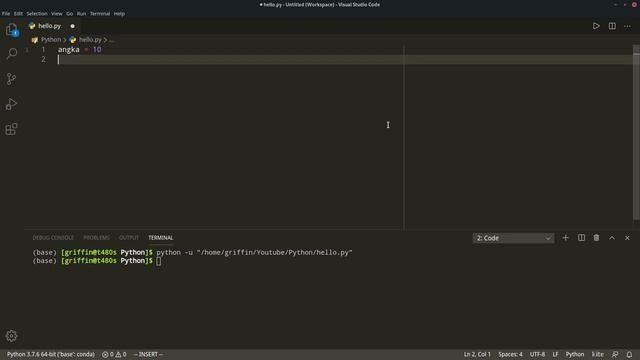Open the View menu
The image size is (640, 360).
[x=57, y=13]
